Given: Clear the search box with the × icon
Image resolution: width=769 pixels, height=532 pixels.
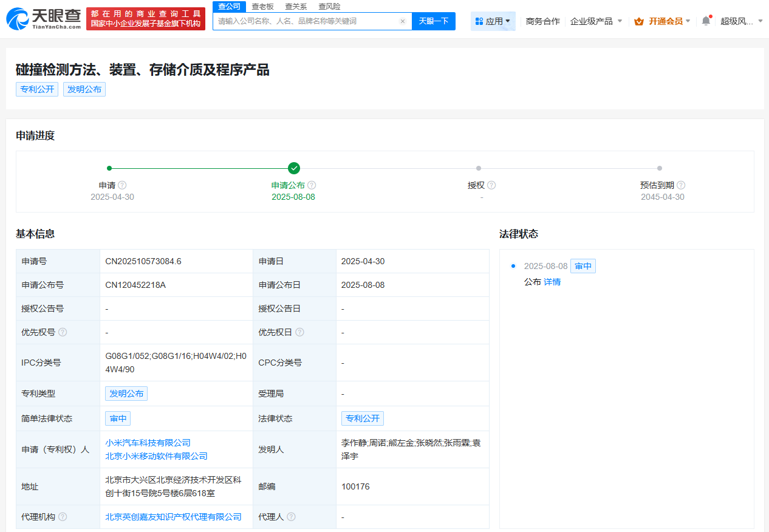Looking at the screenshot, I should coord(403,21).
